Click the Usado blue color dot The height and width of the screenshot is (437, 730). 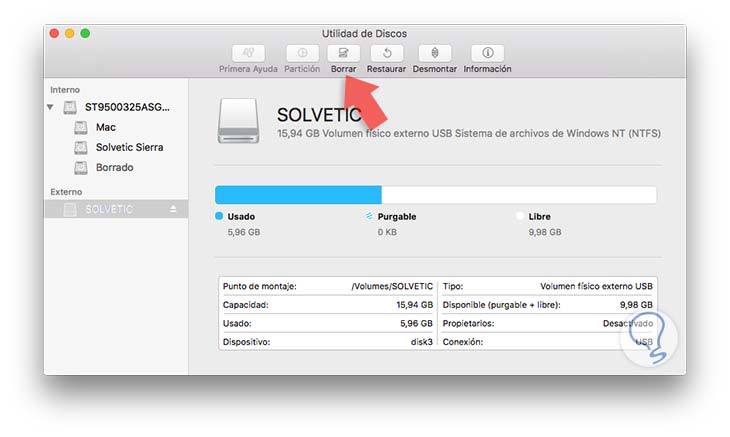pos(219,216)
